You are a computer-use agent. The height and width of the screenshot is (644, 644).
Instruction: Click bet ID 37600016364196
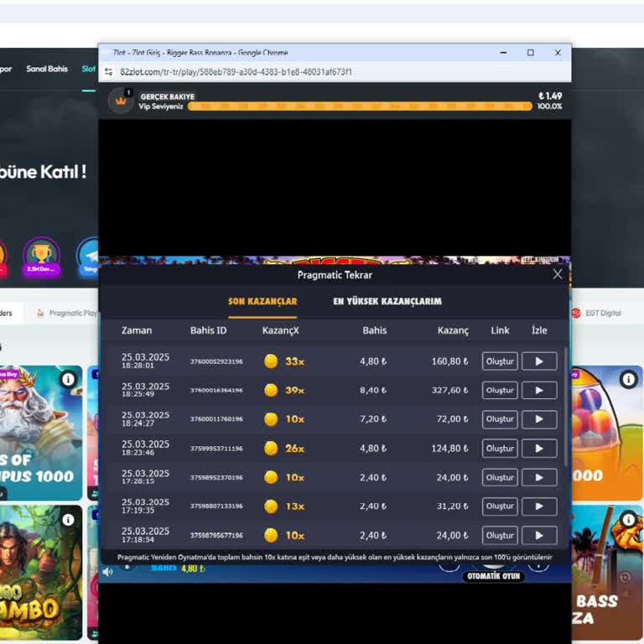[x=216, y=390]
